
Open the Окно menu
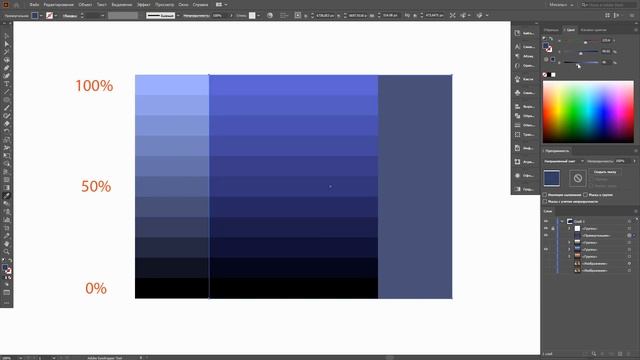pyautogui.click(x=183, y=4)
